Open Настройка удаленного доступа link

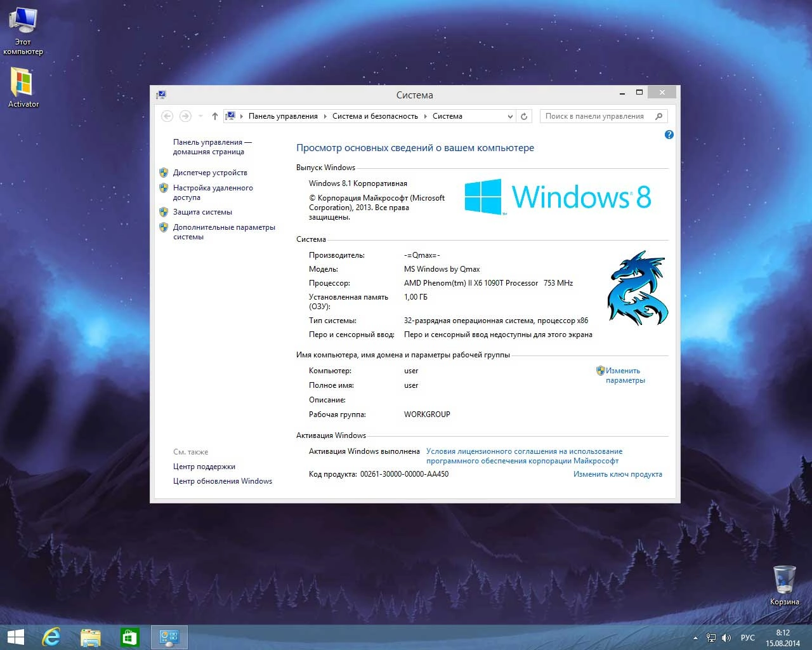click(213, 192)
